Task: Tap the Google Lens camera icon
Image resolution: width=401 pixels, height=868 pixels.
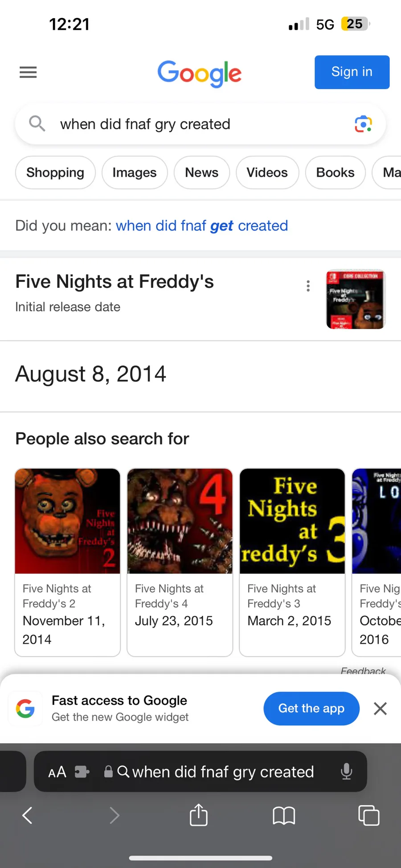Action: point(363,124)
